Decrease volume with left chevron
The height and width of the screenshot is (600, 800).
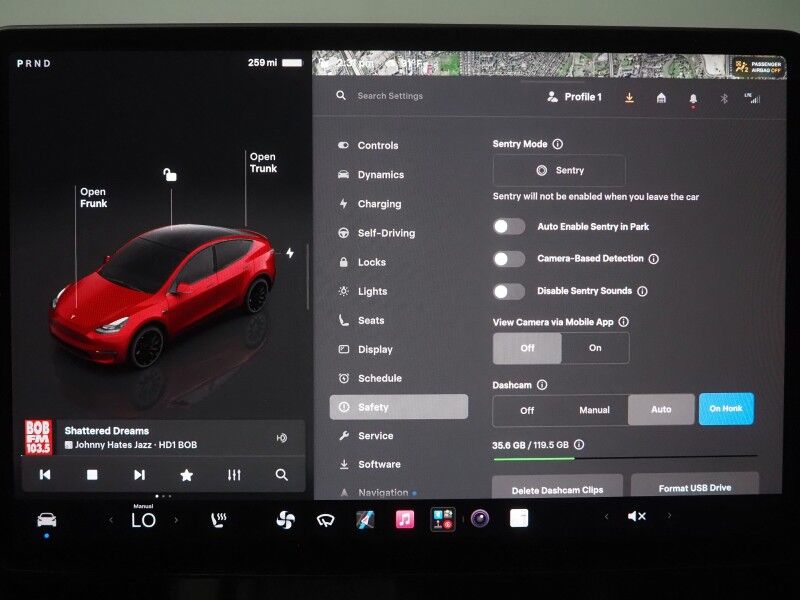coord(607,516)
